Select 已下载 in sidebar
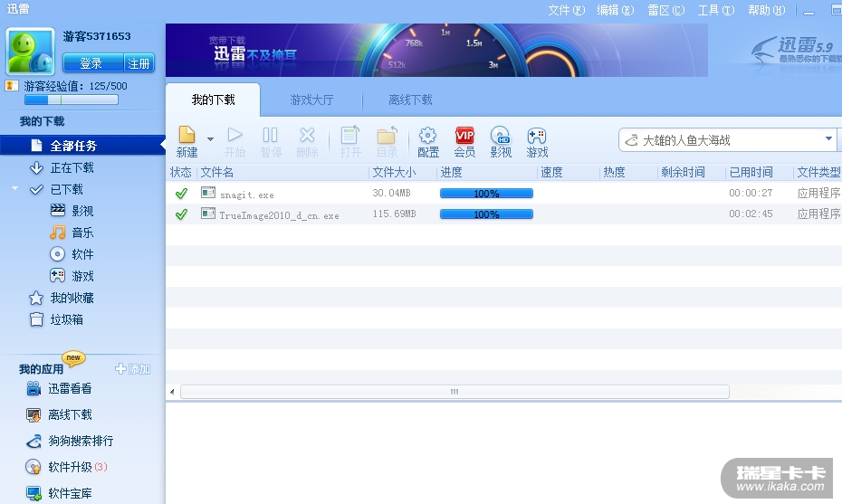Screen dimensions: 842x504 [x=67, y=189]
